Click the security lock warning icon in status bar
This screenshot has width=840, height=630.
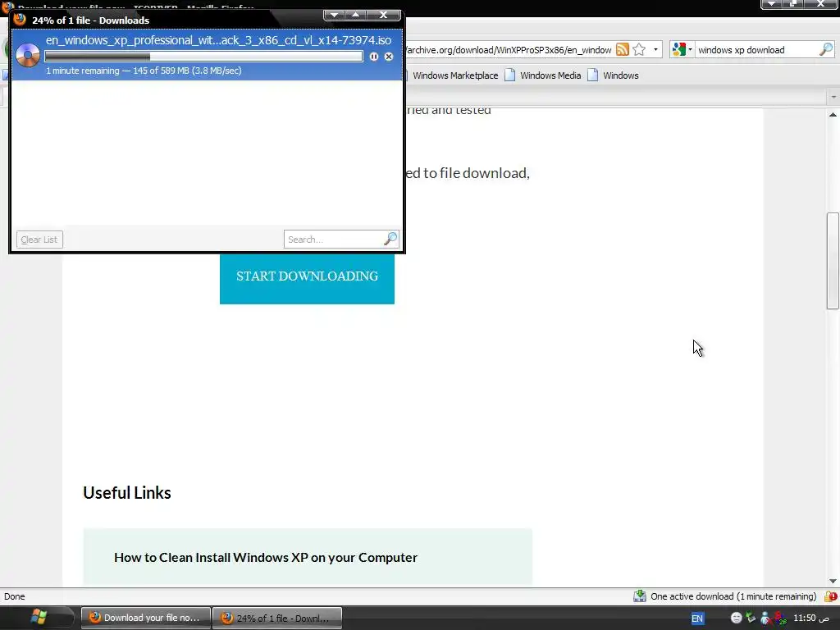[x=831, y=596]
